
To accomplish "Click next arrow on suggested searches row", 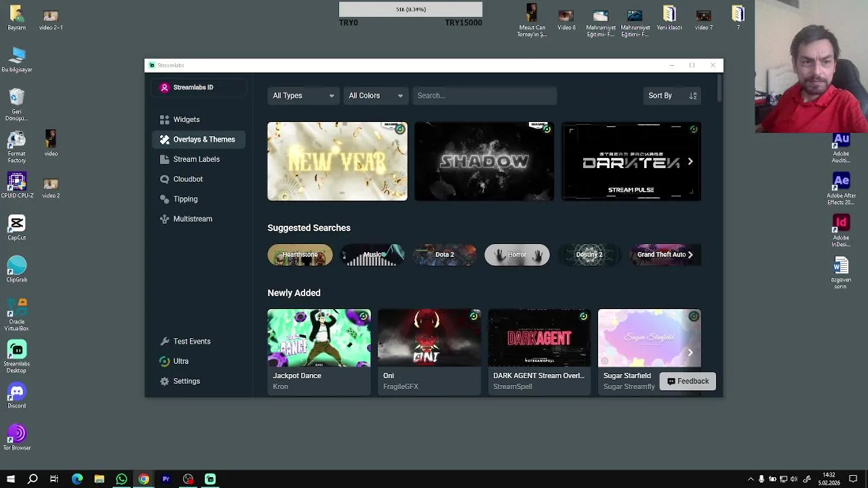I will coord(690,255).
